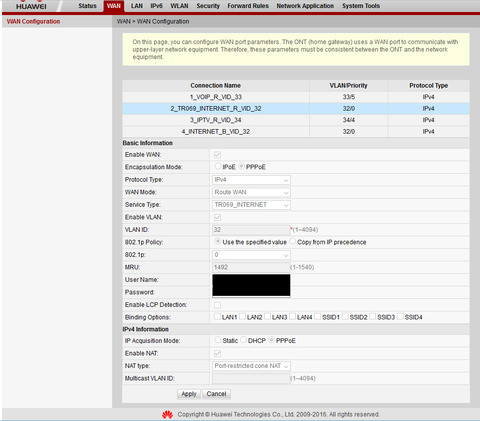This screenshot has width=480, height=421.
Task: Open the NAT type dropdown
Action: click(251, 366)
